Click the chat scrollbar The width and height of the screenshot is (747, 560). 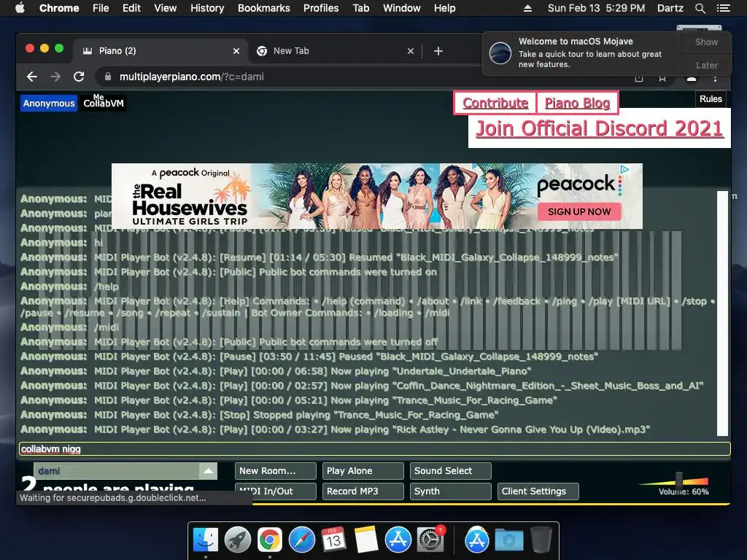coord(722,314)
